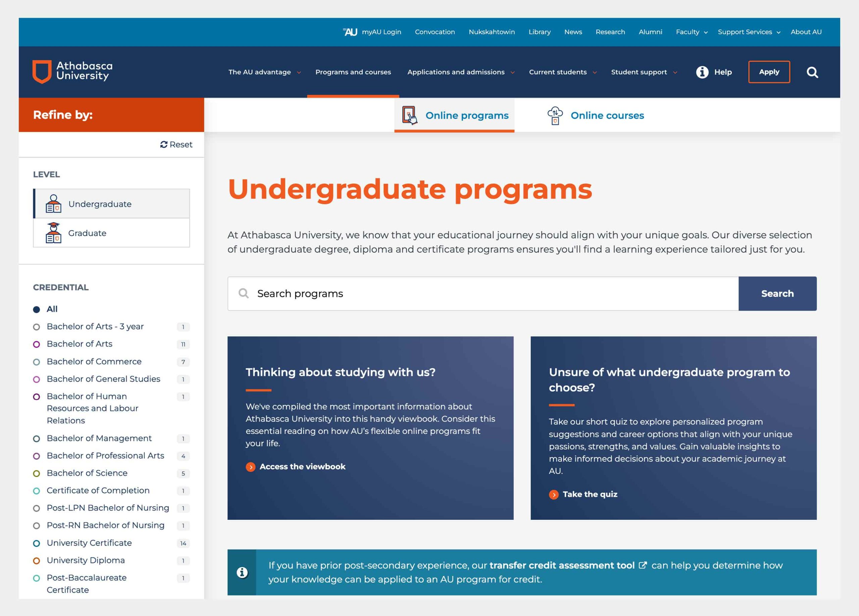Open the News link

[x=573, y=32]
